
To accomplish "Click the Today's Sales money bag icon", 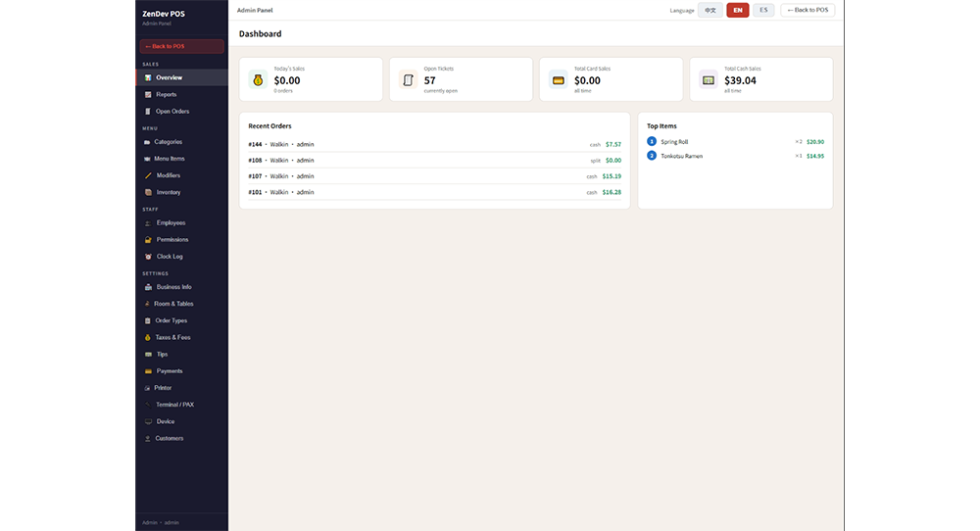I will (258, 80).
